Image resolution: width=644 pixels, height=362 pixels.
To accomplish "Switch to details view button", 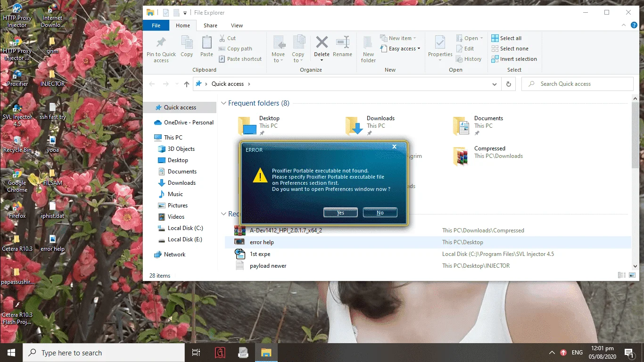I will [x=622, y=275].
